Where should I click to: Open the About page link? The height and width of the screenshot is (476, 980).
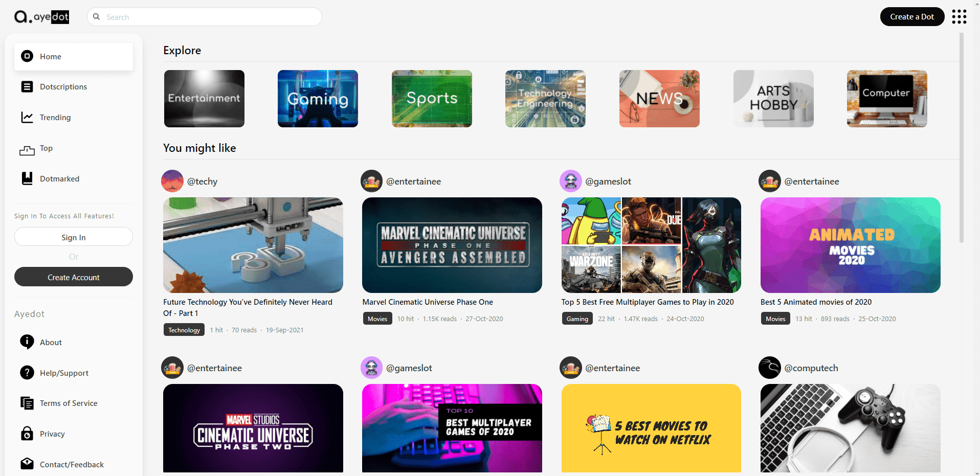[x=74, y=343]
